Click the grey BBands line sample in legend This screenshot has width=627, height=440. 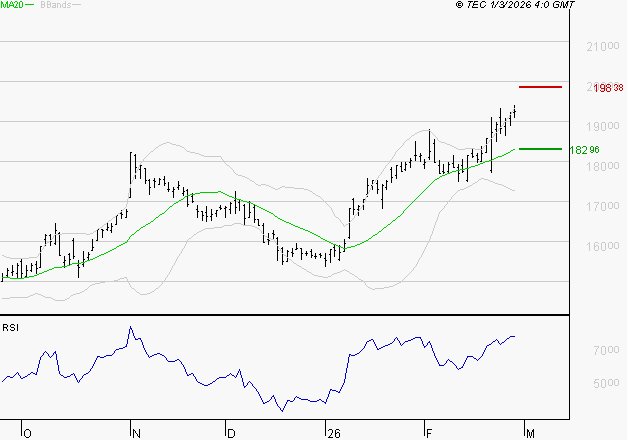pyautogui.click(x=76, y=5)
